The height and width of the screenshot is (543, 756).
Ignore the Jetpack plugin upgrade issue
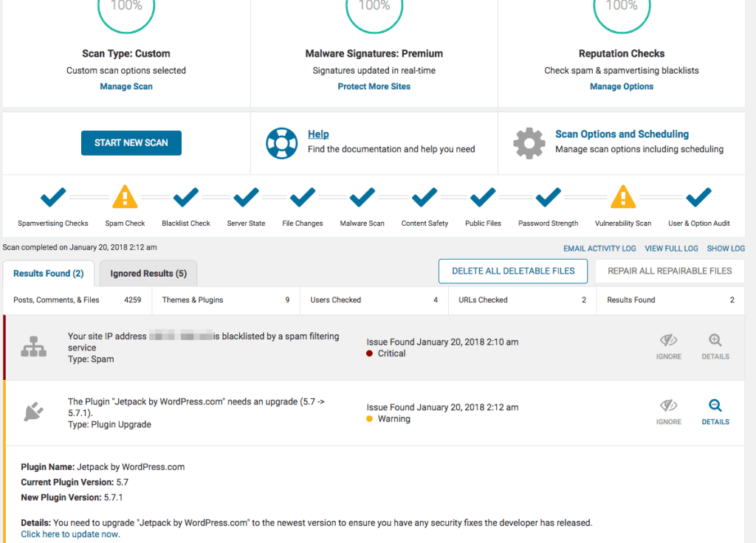[669, 412]
